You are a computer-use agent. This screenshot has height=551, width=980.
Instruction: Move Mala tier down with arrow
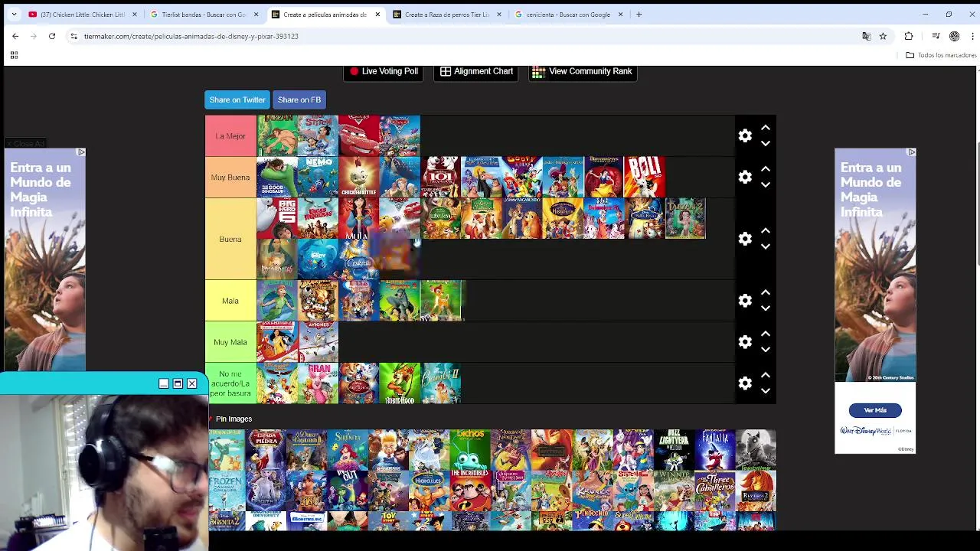click(x=765, y=308)
